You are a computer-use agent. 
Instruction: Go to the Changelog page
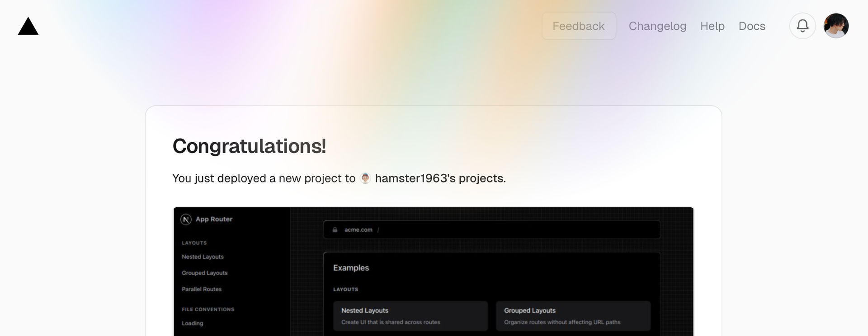657,26
